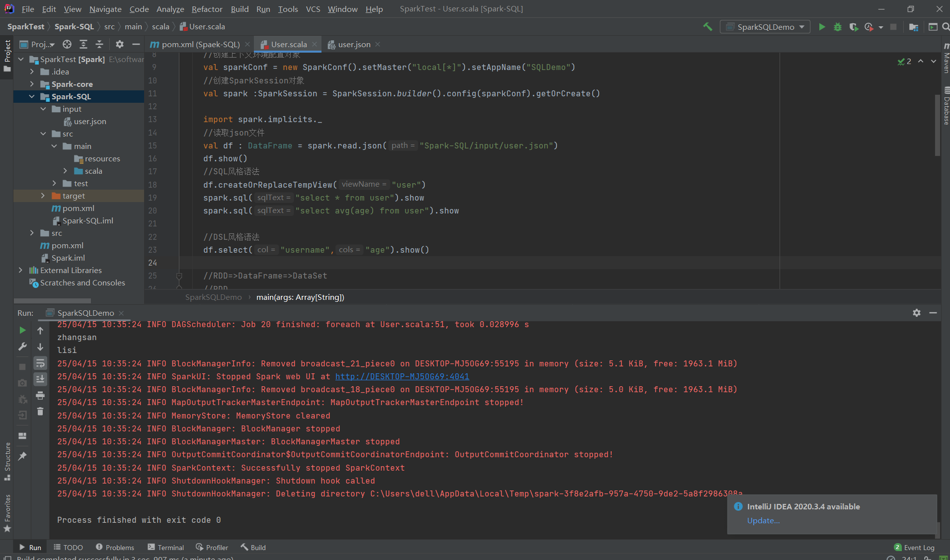Open Run panel settings gear
The width and height of the screenshot is (950, 560).
(x=917, y=313)
